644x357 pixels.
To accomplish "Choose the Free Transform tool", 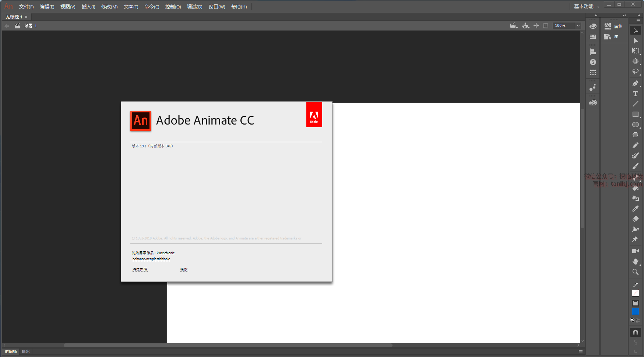I will 636,51.
